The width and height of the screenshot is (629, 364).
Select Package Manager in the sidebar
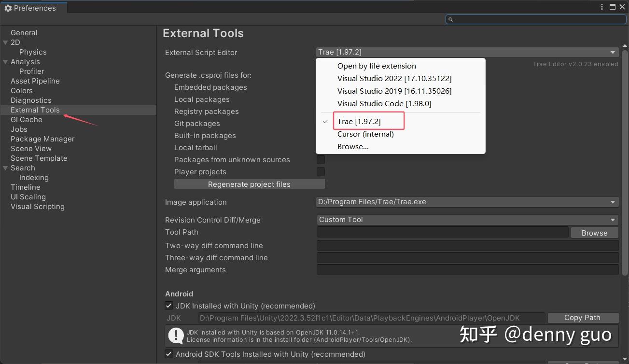[x=42, y=139]
